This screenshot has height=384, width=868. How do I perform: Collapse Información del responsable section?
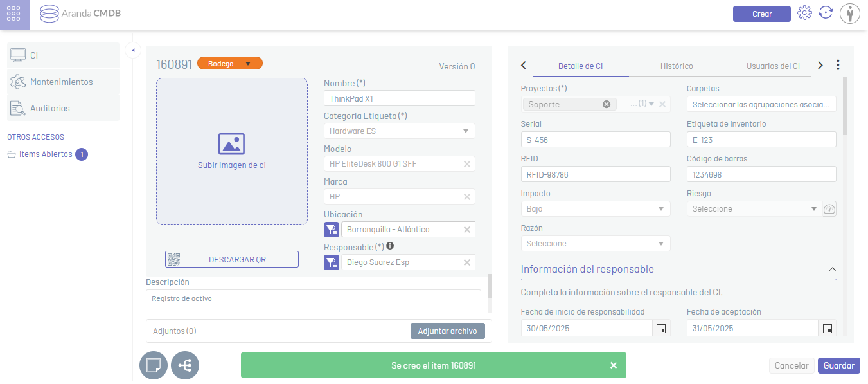[x=832, y=269]
